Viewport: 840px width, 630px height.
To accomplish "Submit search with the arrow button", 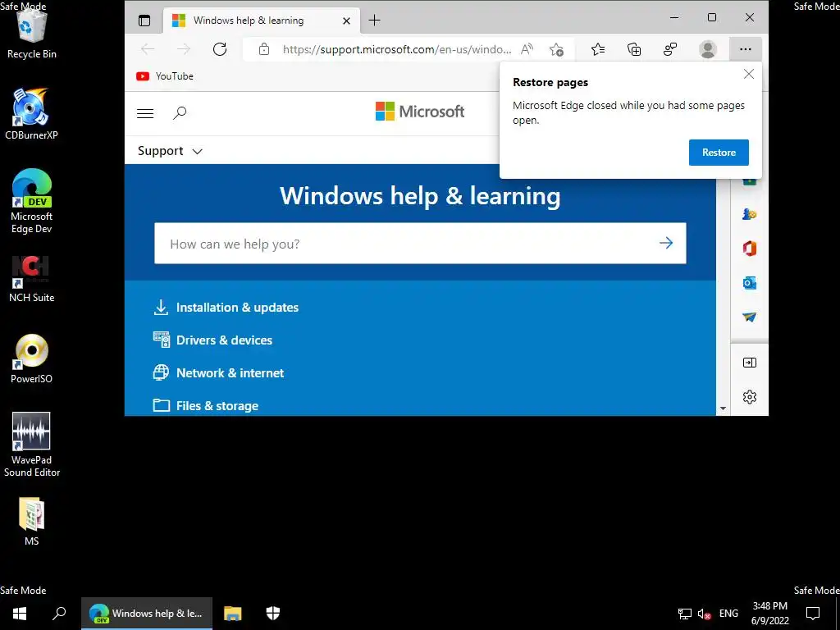I will click(666, 243).
